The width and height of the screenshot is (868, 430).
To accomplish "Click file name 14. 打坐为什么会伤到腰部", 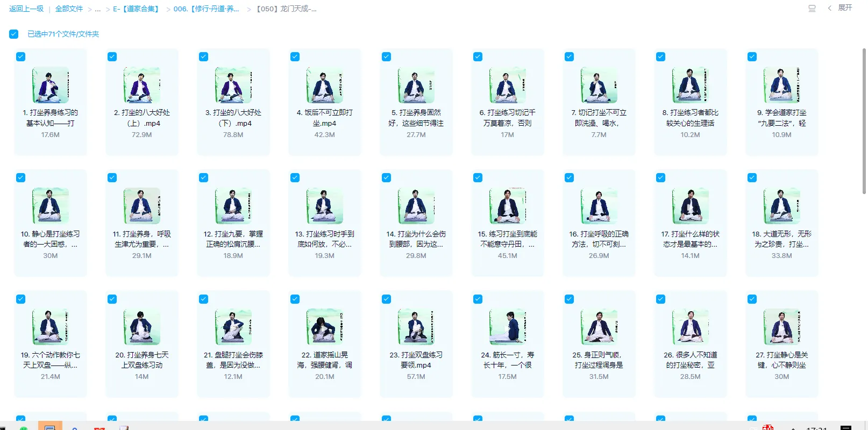I will coord(416,239).
